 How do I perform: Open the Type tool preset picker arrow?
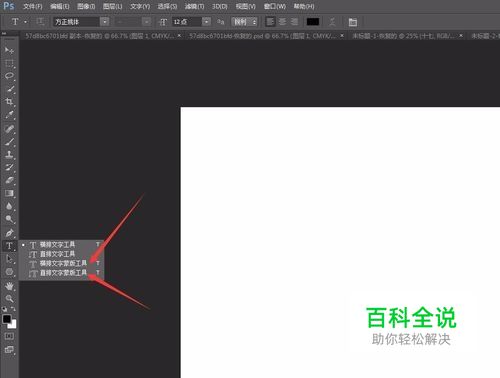point(25,22)
